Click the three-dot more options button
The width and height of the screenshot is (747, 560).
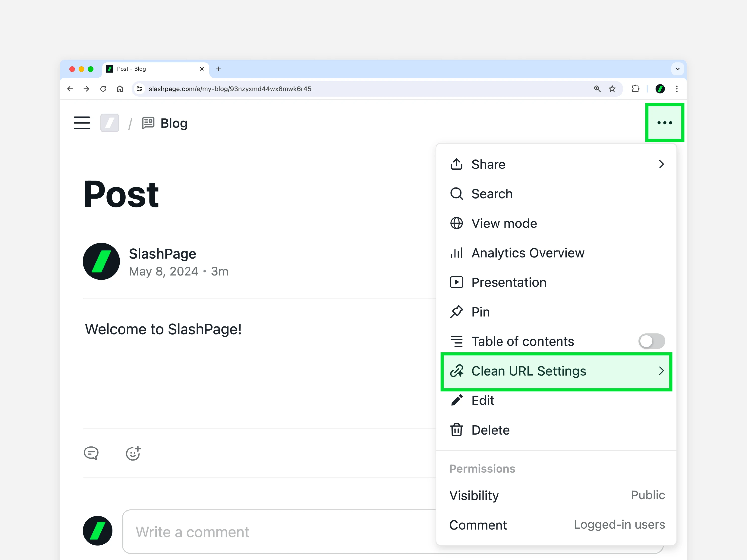click(664, 122)
